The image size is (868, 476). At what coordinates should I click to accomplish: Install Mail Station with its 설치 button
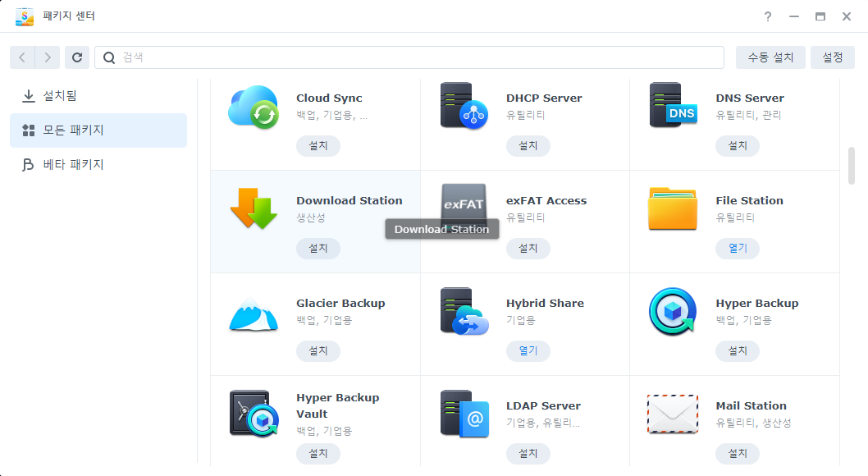coord(738,453)
